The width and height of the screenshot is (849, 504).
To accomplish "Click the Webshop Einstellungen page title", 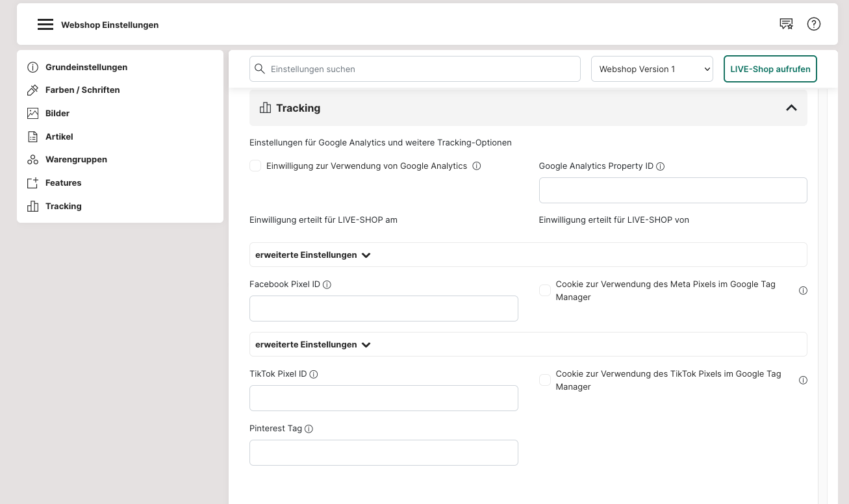I will click(x=110, y=25).
